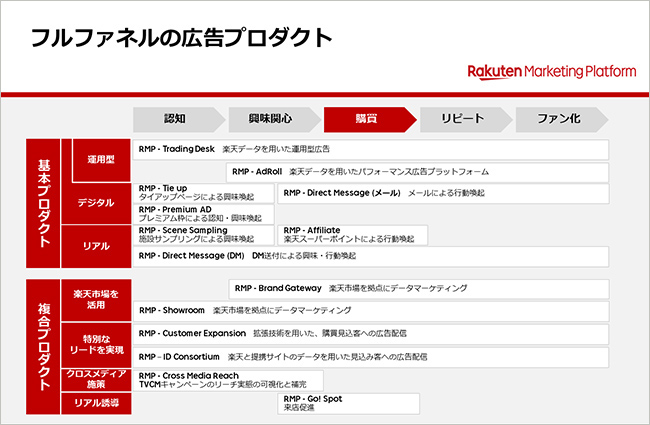Select the ファン化 funnel stage arrow

coord(562,119)
